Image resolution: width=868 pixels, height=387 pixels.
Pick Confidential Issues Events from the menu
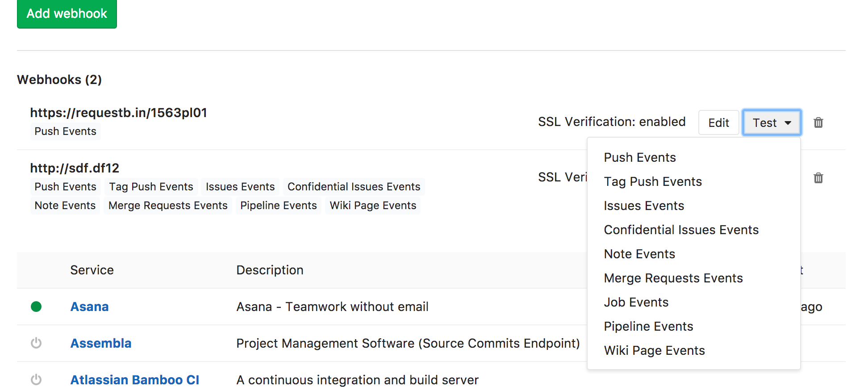[681, 230]
